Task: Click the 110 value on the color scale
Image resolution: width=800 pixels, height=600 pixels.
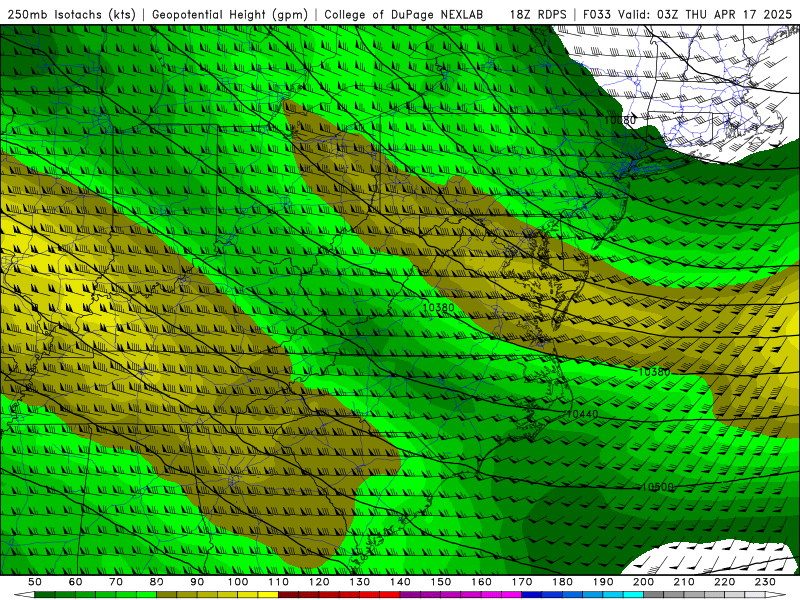Action: 278,582
